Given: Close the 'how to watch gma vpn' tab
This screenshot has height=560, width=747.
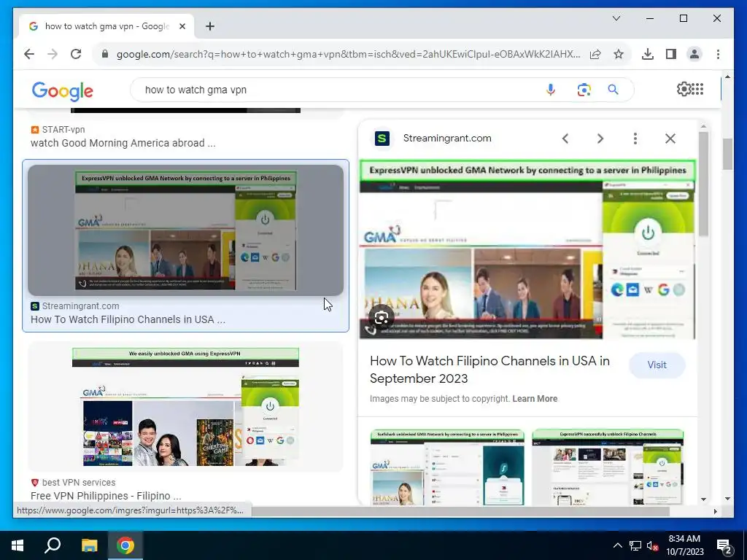Looking at the screenshot, I should pos(182,26).
